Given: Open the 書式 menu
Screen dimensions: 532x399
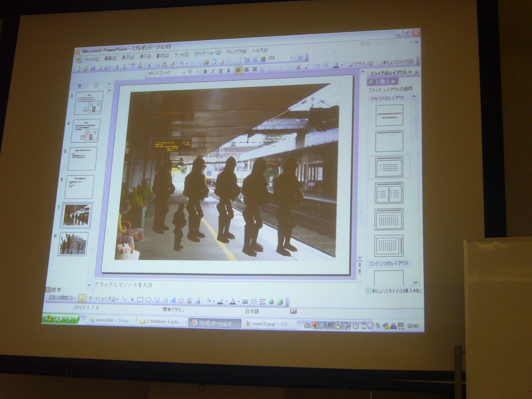Looking at the screenshot, I should coord(163,56).
